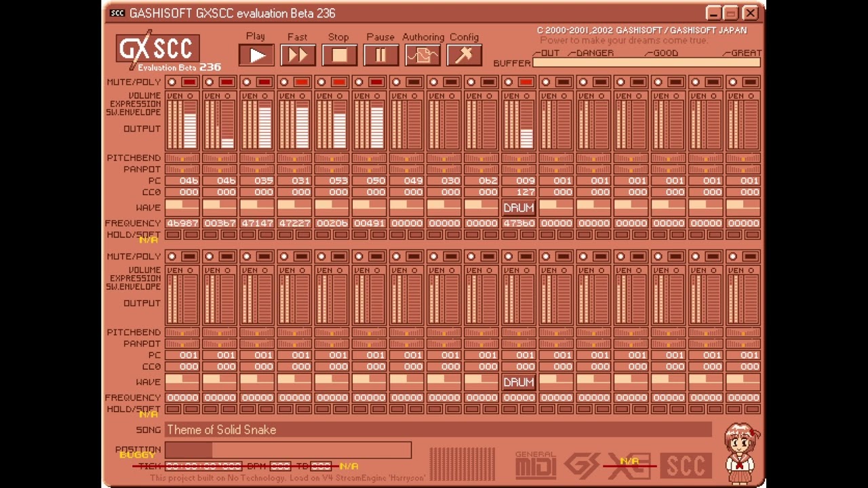The height and width of the screenshot is (488, 868).
Task: Open the Config settings
Action: 464,55
